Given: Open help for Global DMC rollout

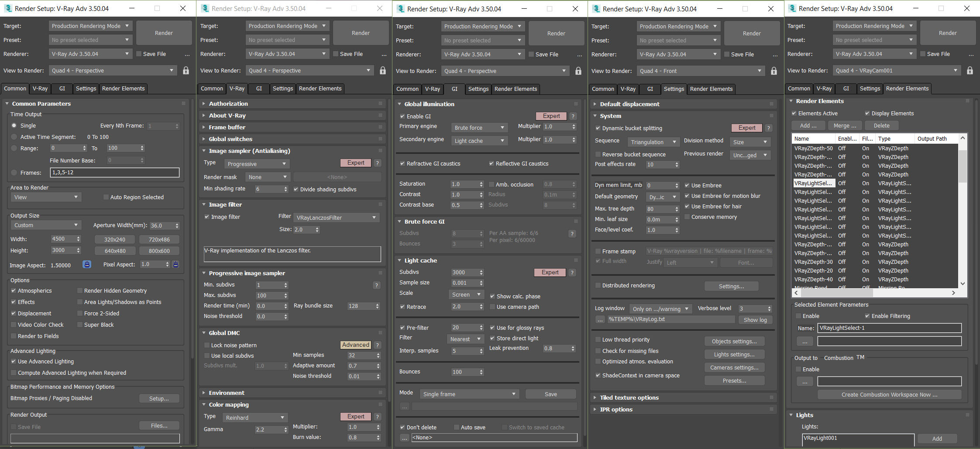Looking at the screenshot, I should tap(378, 345).
